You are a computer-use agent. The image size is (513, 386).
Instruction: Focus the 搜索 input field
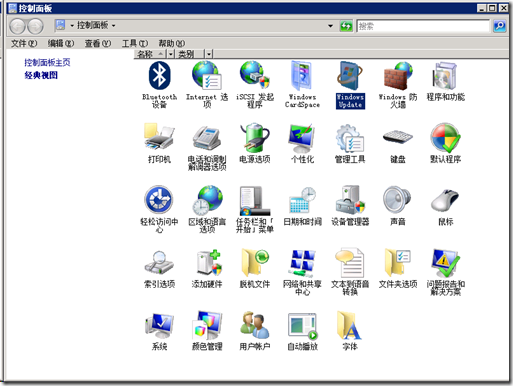pyautogui.click(x=423, y=26)
